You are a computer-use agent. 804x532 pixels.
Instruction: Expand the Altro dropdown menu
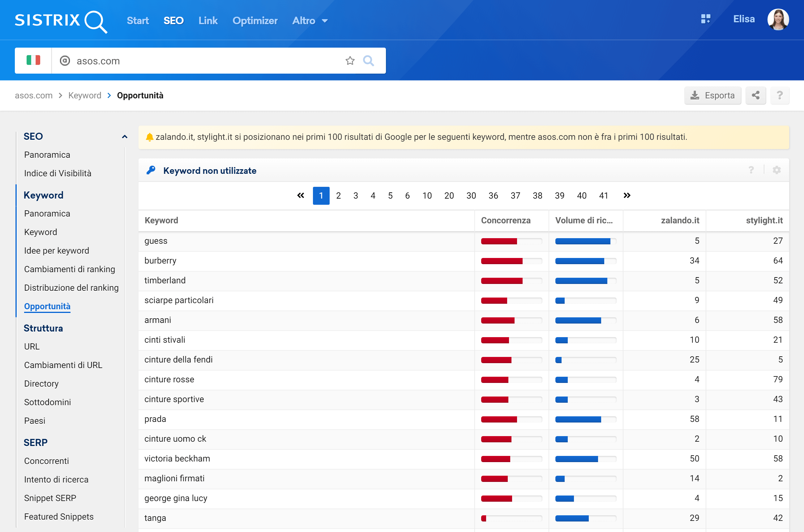click(x=310, y=21)
